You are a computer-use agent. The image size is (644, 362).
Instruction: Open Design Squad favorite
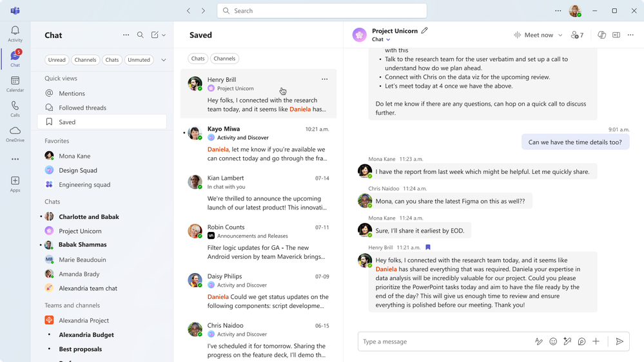(102, 170)
